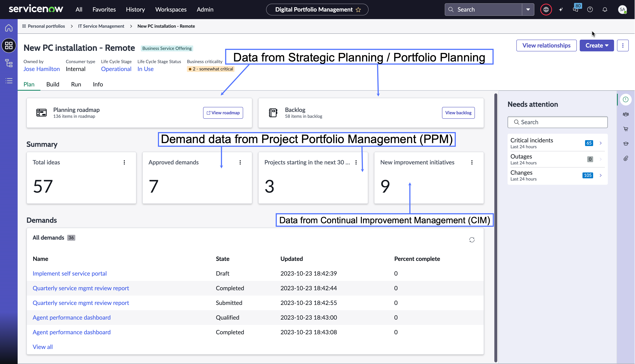Expand the global search dropdown arrow

point(528,10)
